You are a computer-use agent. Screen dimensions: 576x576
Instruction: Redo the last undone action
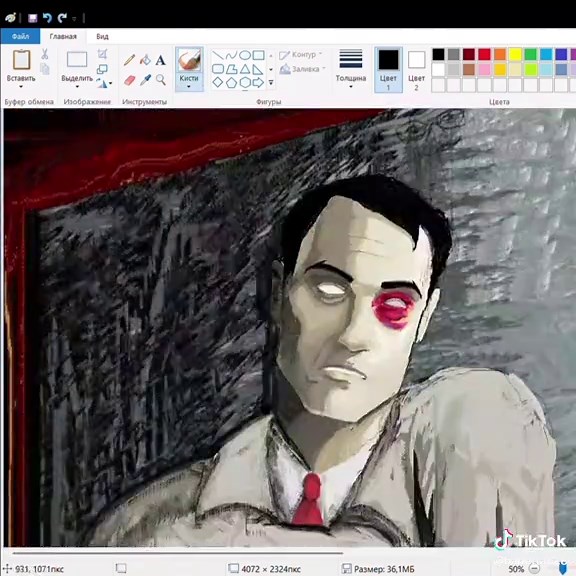pos(62,17)
